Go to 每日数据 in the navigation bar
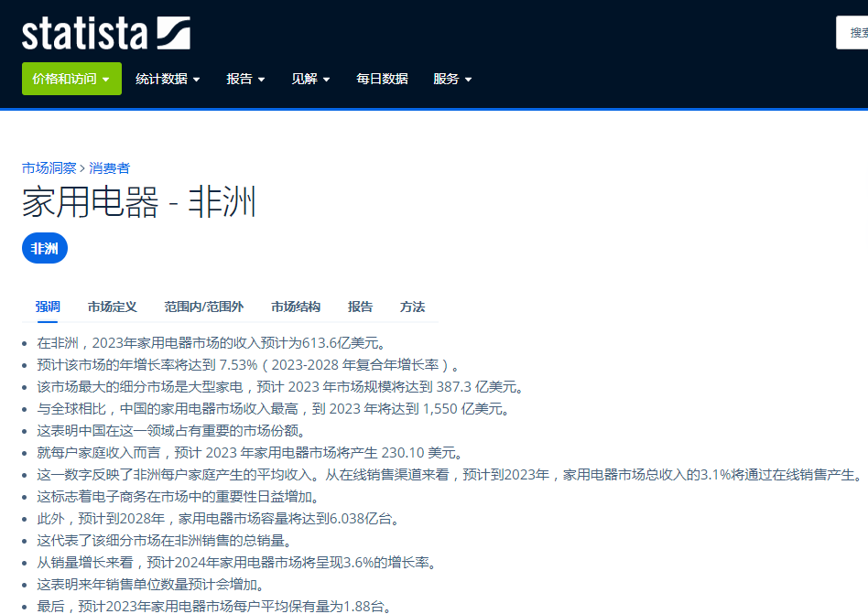 pos(382,79)
